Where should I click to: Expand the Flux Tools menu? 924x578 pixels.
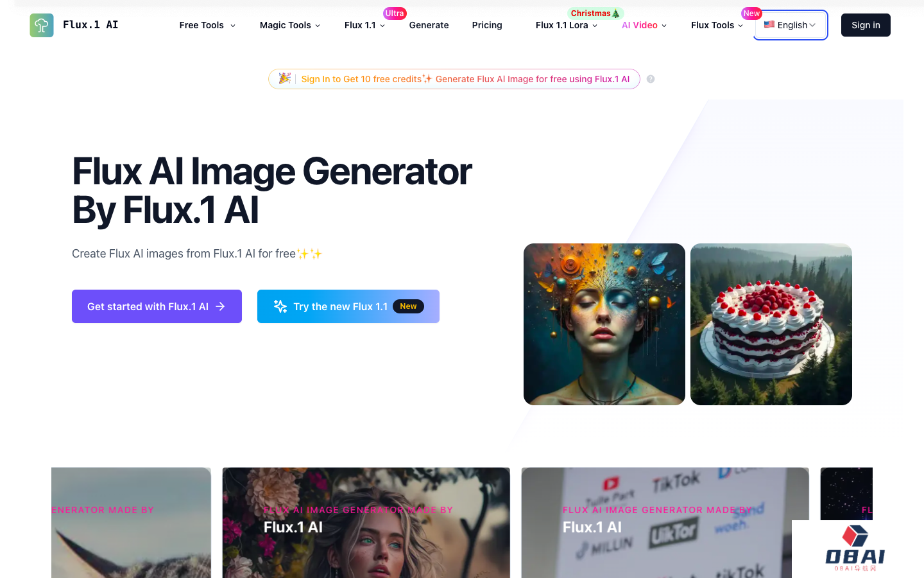point(717,25)
